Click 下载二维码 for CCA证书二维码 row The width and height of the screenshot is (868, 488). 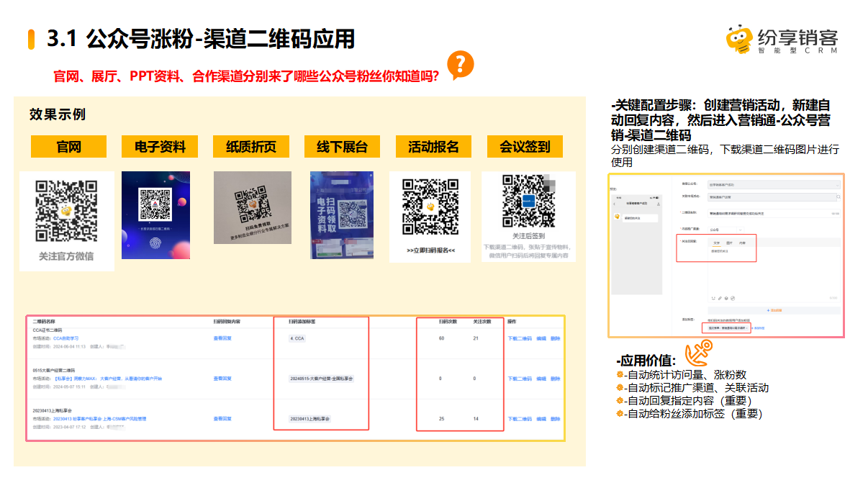point(520,338)
